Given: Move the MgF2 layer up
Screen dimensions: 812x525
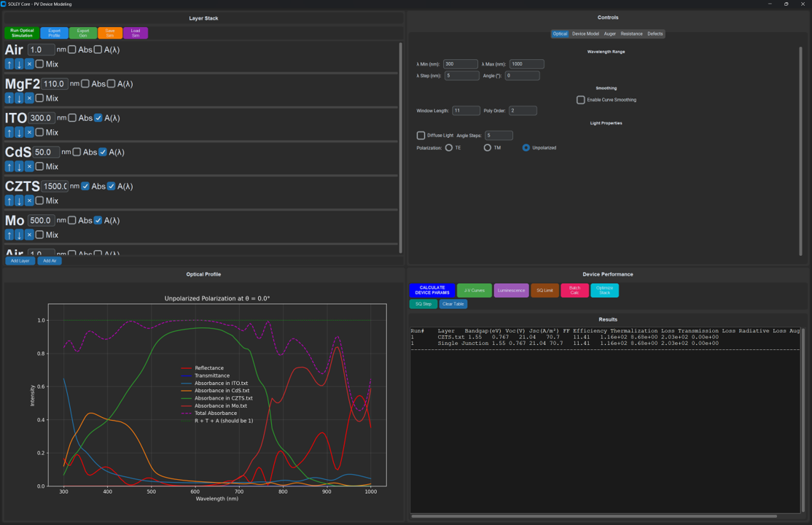Looking at the screenshot, I should [8, 98].
